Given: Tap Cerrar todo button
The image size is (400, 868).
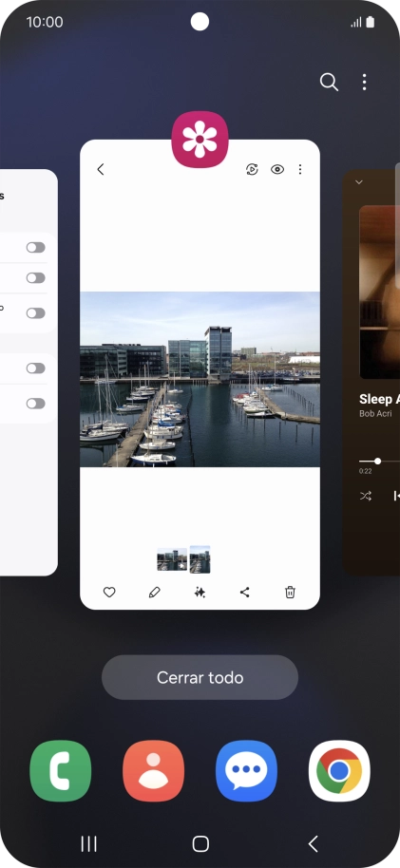Looking at the screenshot, I should coord(200,677).
